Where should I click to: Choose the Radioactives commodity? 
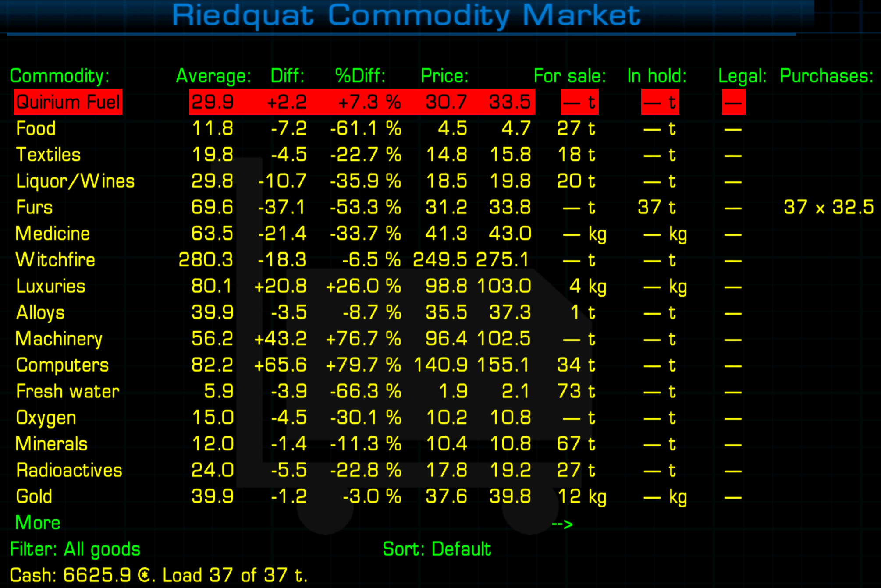(x=69, y=470)
